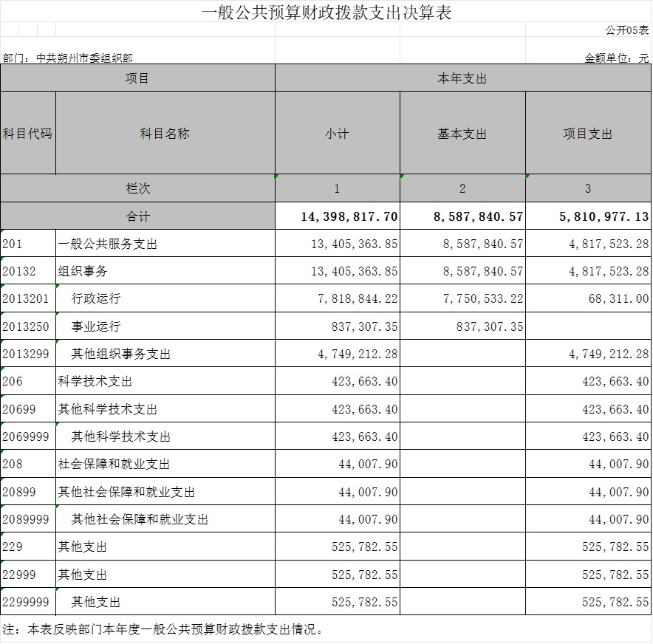Select code cell 20899
This screenshot has width=653, height=644.
click(28, 491)
